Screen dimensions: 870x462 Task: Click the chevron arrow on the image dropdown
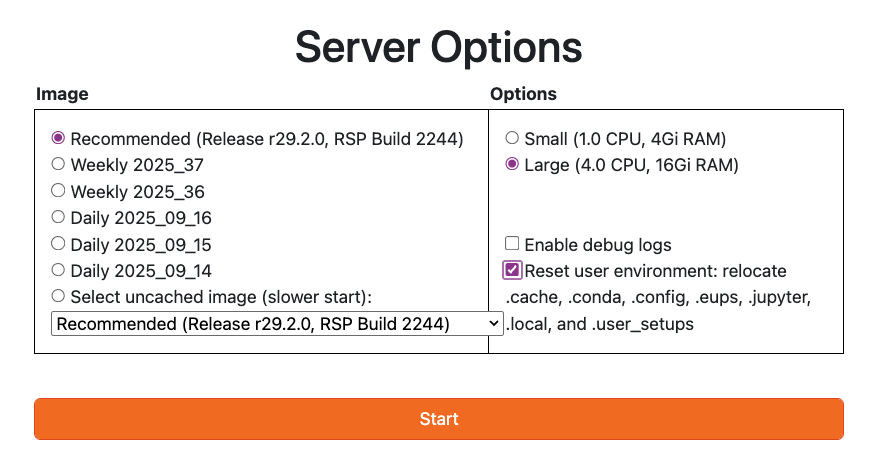click(x=493, y=323)
